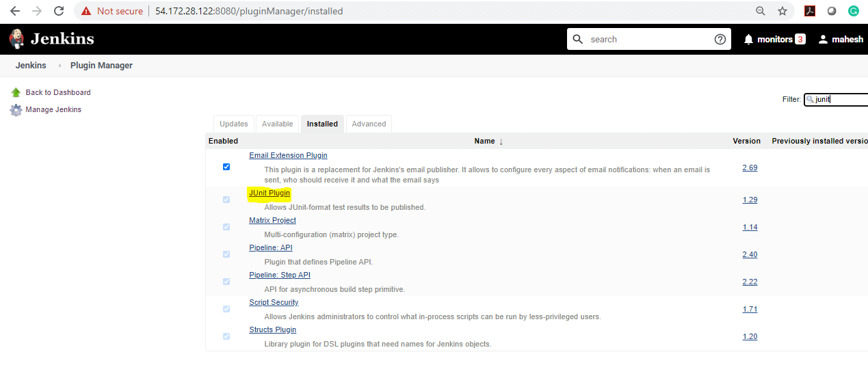Image resolution: width=868 pixels, height=378 pixels.
Task: Reload the page with the refresh icon
Action: click(59, 11)
